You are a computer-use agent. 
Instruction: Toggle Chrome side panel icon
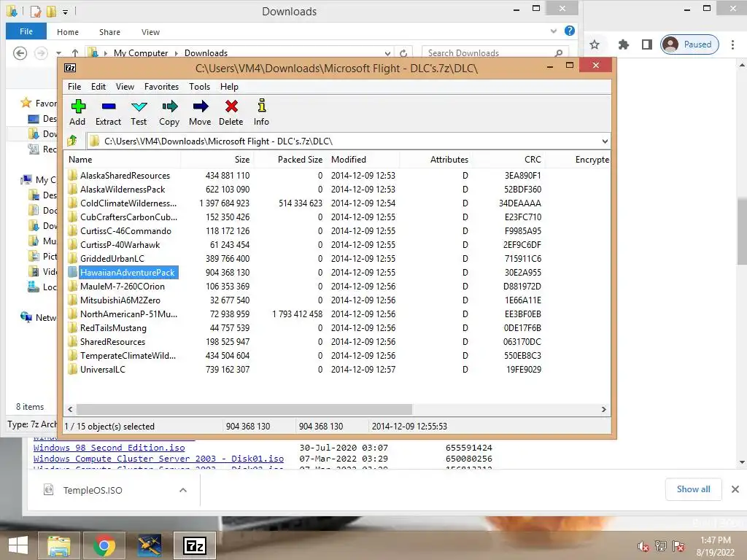point(646,44)
